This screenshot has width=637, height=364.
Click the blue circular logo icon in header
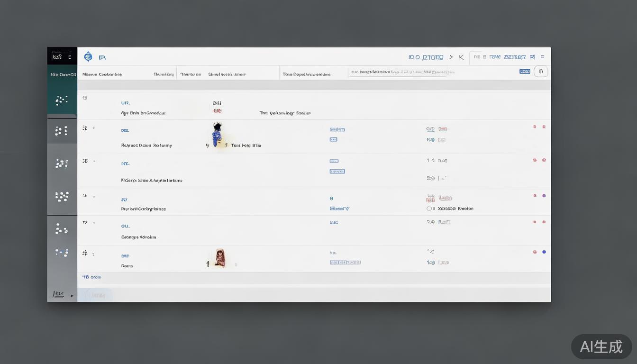(x=88, y=57)
